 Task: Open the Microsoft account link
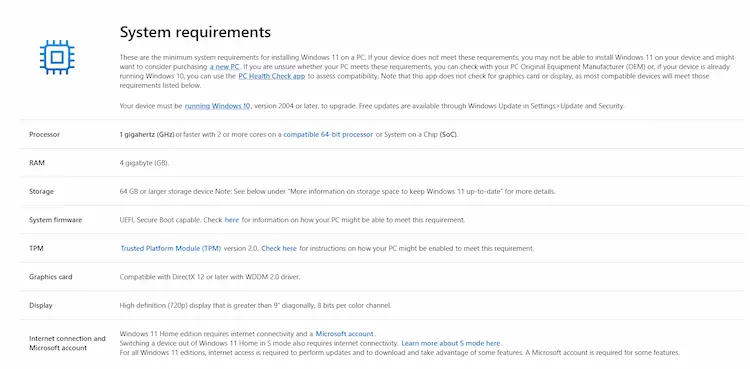coord(344,334)
